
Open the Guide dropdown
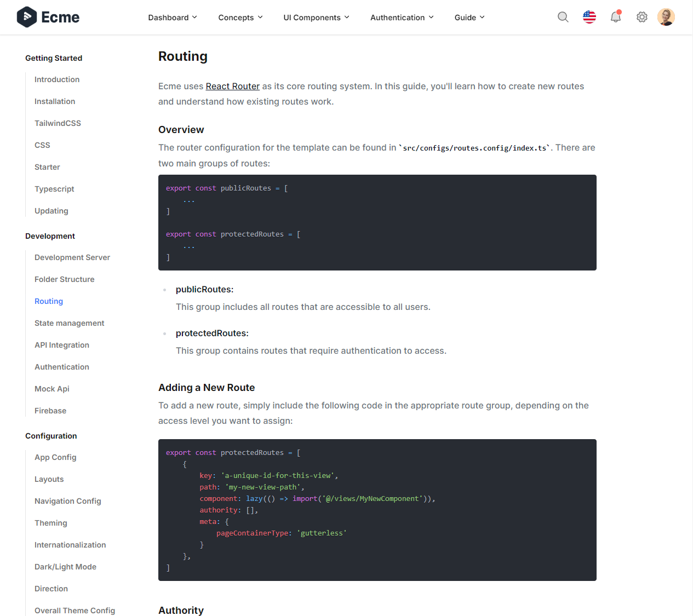pyautogui.click(x=469, y=17)
